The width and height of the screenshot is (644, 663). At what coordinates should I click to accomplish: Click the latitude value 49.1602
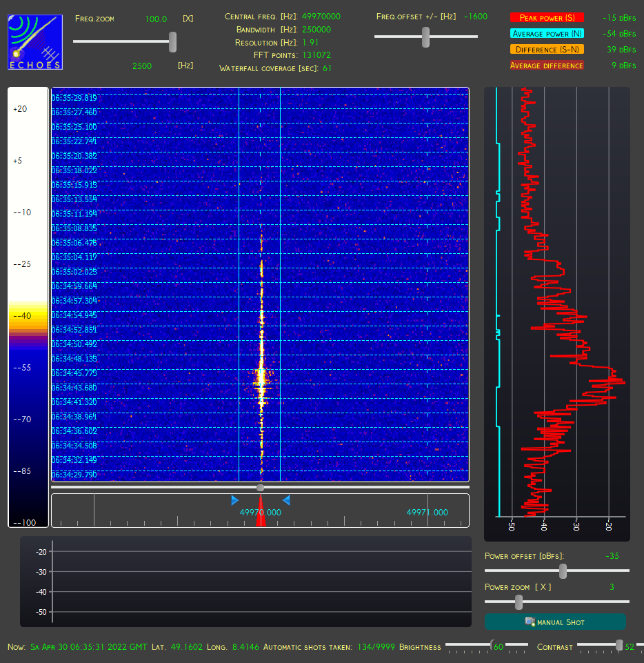[x=186, y=647]
